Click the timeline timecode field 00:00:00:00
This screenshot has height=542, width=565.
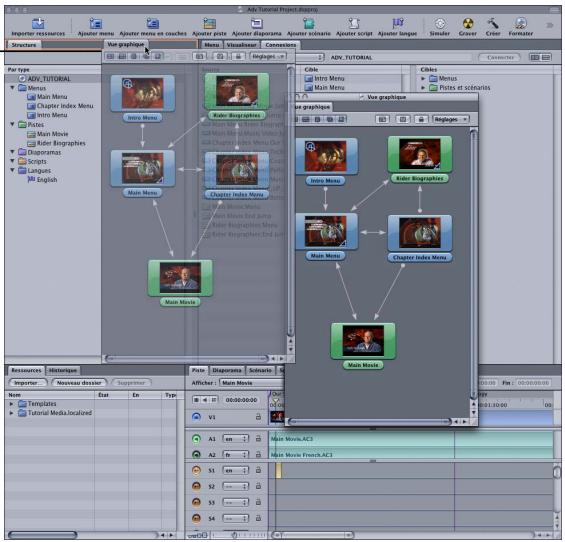pyautogui.click(x=241, y=400)
